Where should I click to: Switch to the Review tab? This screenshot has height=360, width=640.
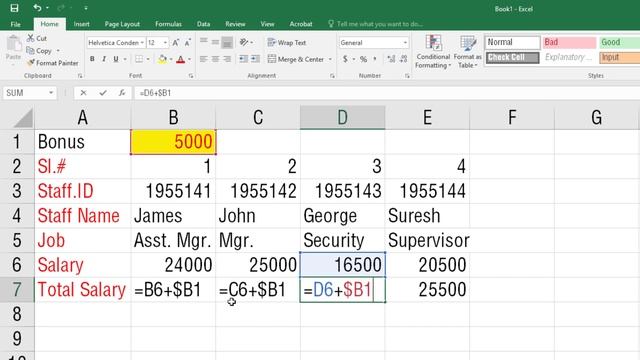click(235, 24)
